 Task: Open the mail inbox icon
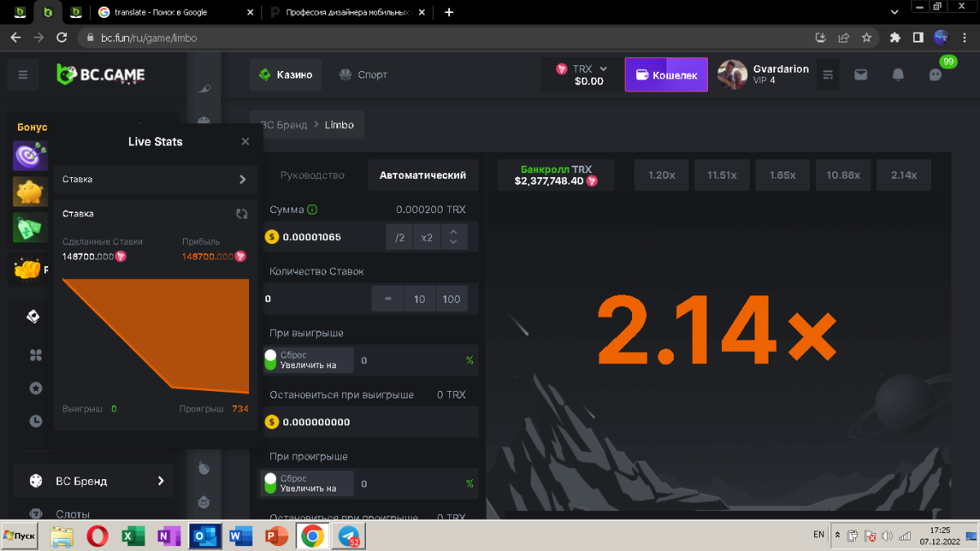point(861,75)
